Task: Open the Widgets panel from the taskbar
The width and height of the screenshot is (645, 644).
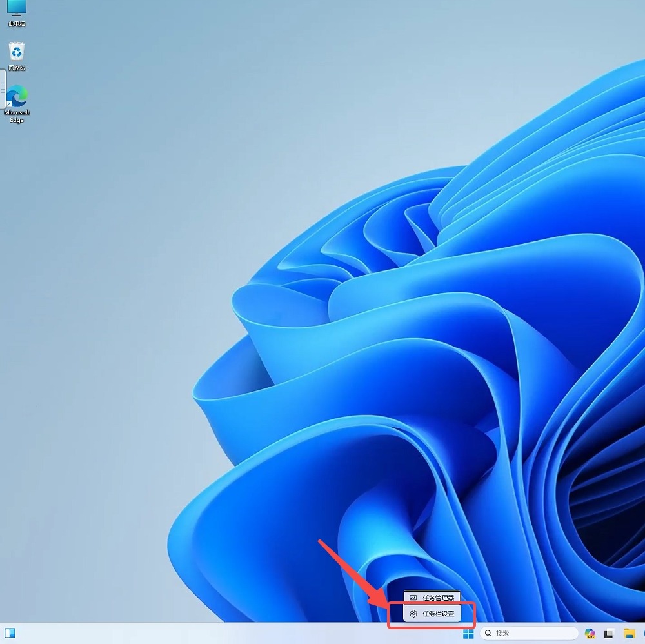Action: (10, 633)
